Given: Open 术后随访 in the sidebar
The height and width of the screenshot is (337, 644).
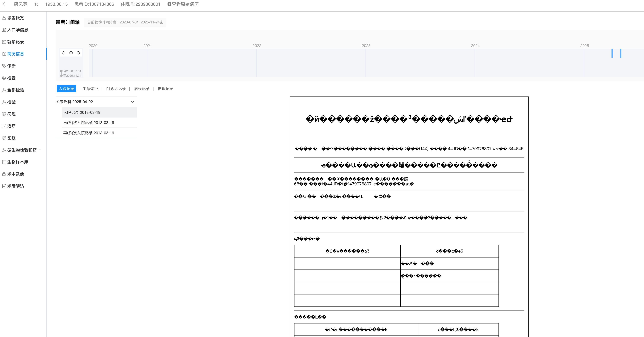Looking at the screenshot, I should pos(15,186).
